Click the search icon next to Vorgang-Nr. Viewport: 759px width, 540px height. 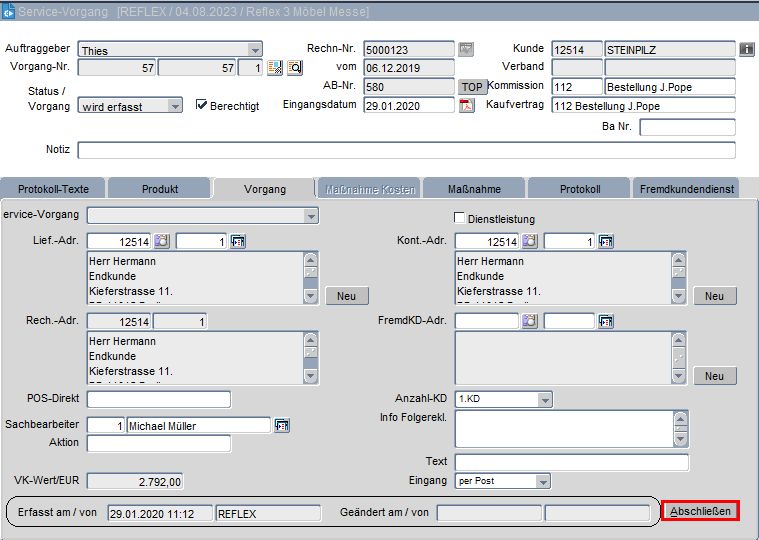click(295, 68)
